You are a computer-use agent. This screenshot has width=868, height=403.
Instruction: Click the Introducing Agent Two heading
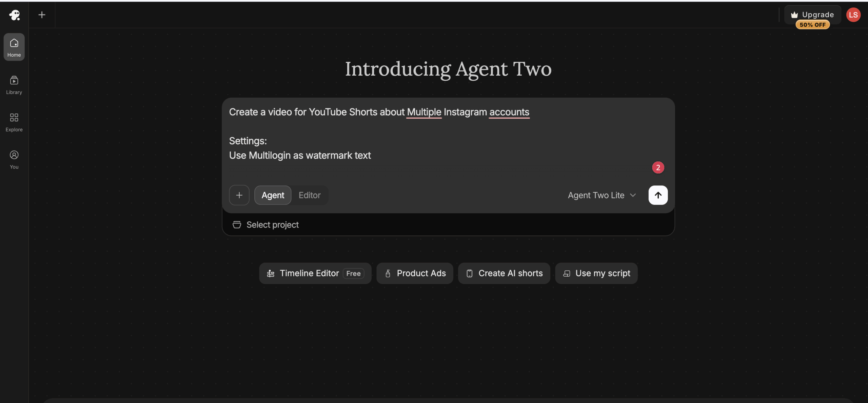pyautogui.click(x=448, y=69)
